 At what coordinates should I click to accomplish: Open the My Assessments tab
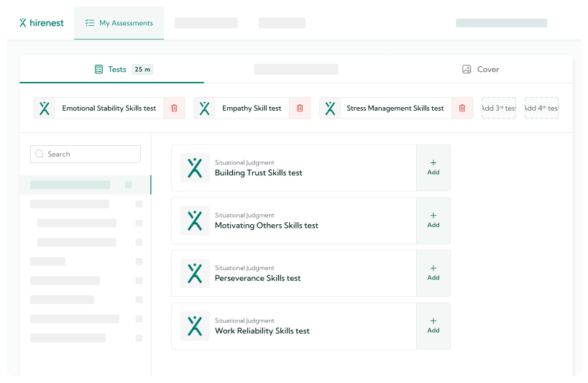[x=119, y=23]
